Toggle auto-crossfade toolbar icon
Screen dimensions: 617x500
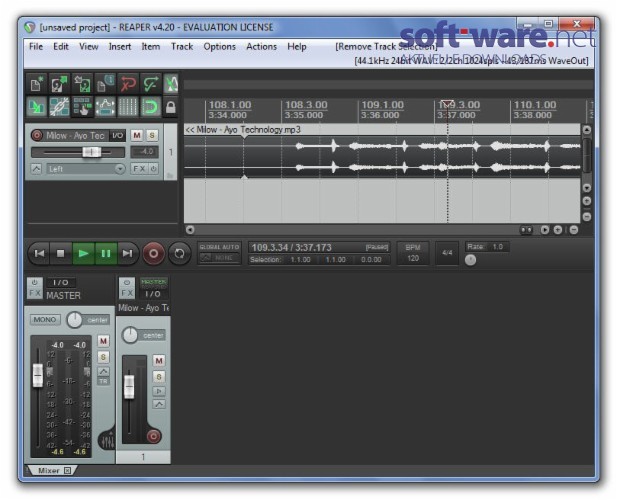tap(37, 107)
